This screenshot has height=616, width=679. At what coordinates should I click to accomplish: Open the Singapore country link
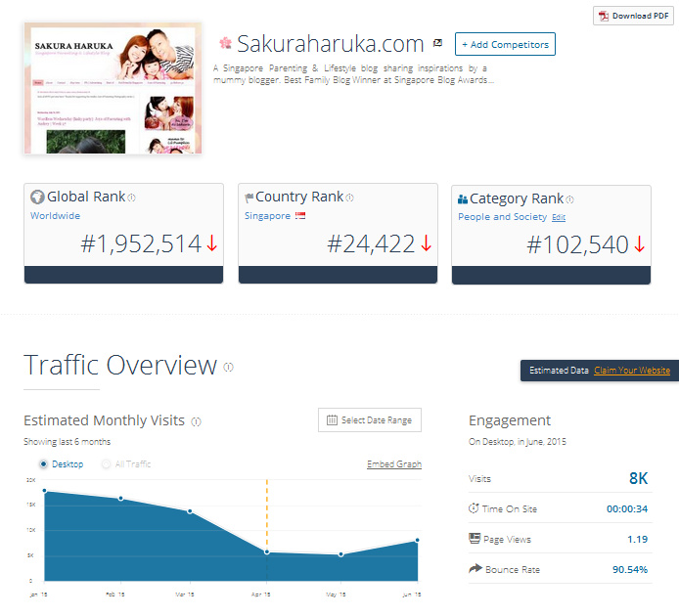pyautogui.click(x=267, y=215)
